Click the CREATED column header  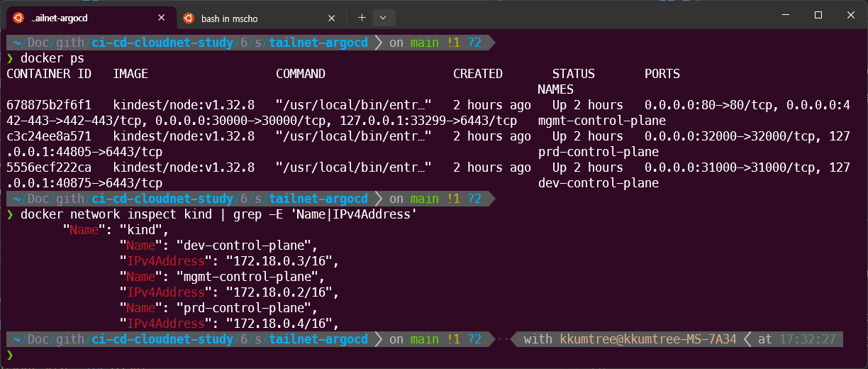(x=478, y=74)
